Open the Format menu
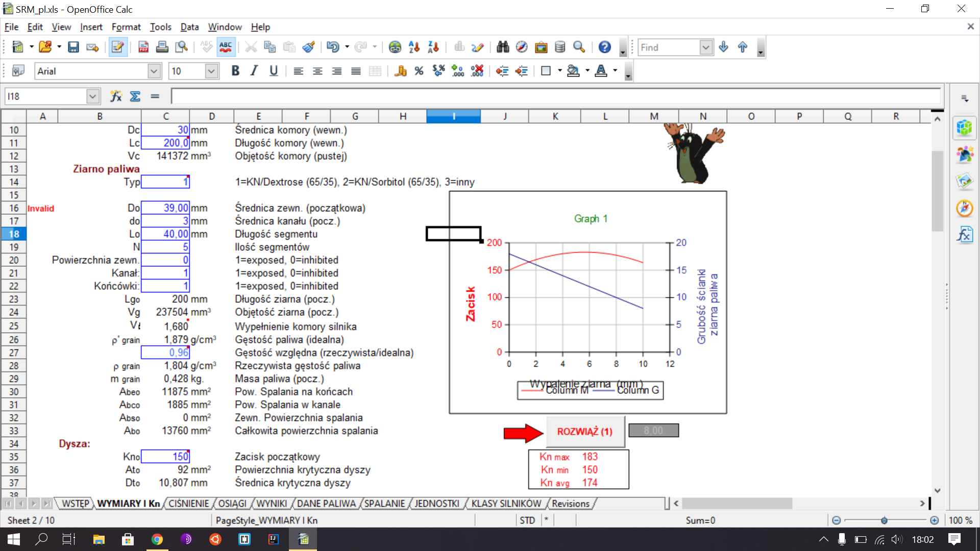This screenshot has height=551, width=980. pos(126,27)
